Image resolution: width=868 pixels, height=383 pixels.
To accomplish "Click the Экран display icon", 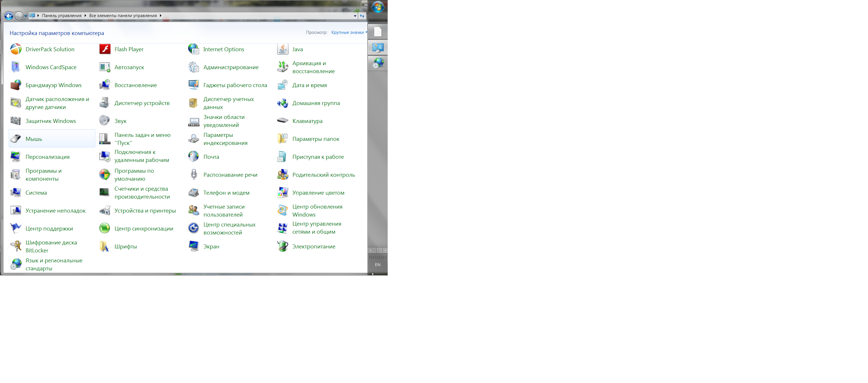I will tap(194, 246).
